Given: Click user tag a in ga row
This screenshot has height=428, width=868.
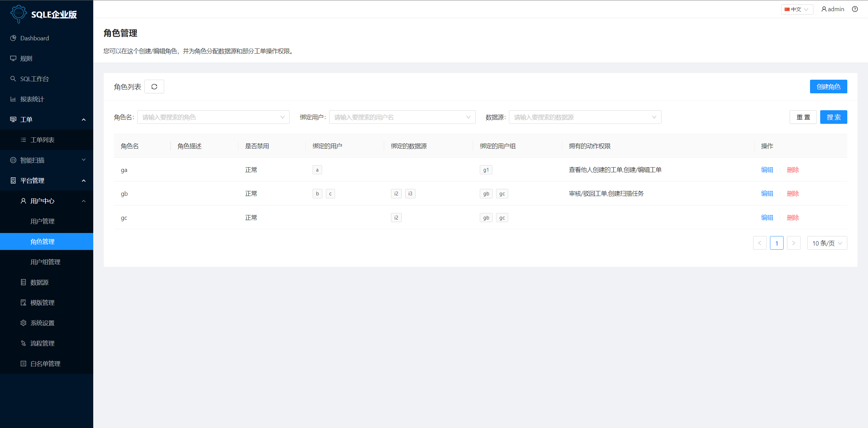Looking at the screenshot, I should coord(317,170).
